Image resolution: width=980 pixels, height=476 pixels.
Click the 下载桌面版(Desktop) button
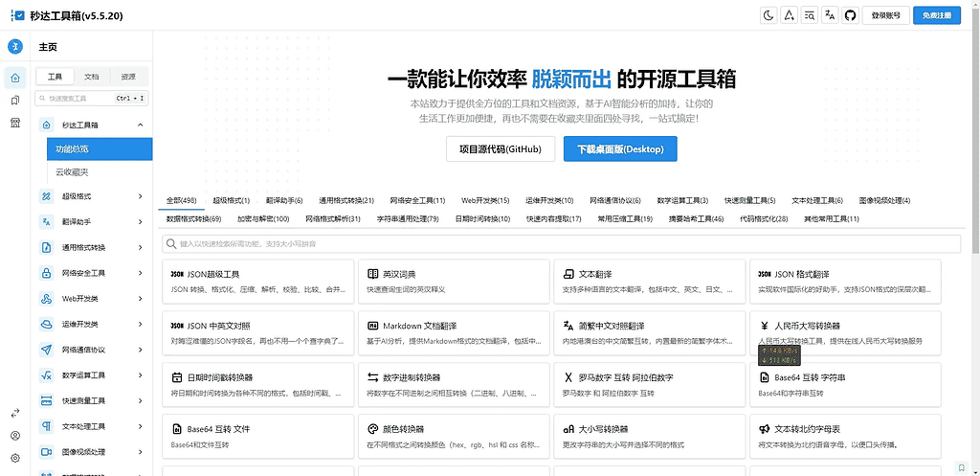620,148
